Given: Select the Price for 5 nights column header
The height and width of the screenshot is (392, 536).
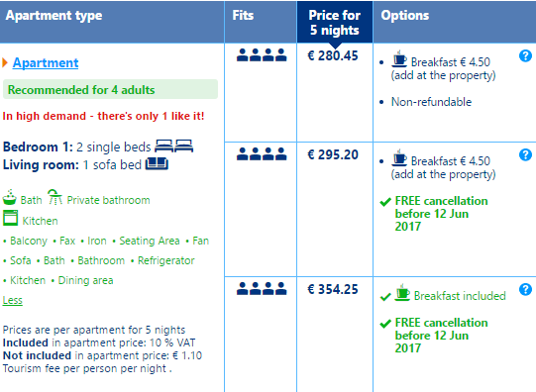Looking at the screenshot, I should pyautogui.click(x=335, y=22).
